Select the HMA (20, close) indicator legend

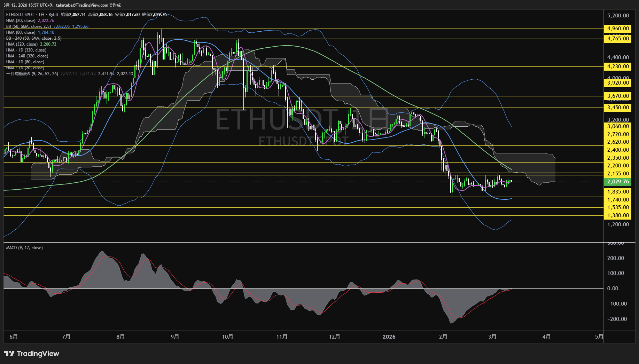(21, 21)
